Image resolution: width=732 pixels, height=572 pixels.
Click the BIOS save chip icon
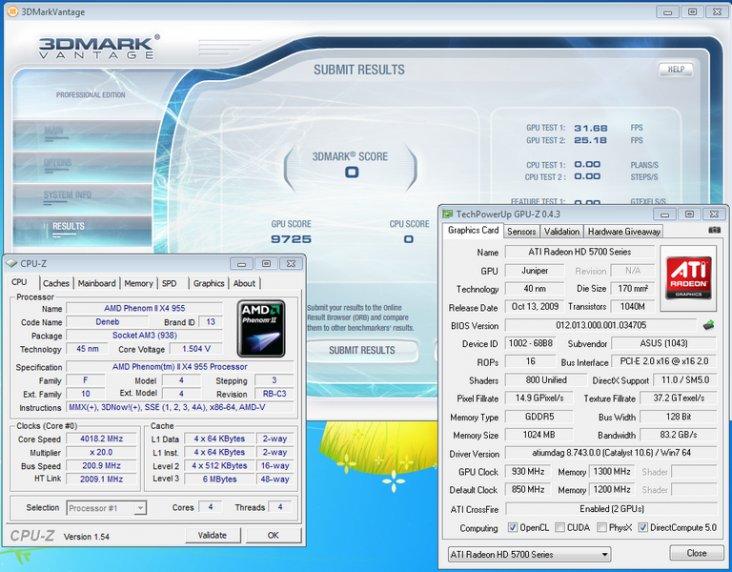point(708,325)
